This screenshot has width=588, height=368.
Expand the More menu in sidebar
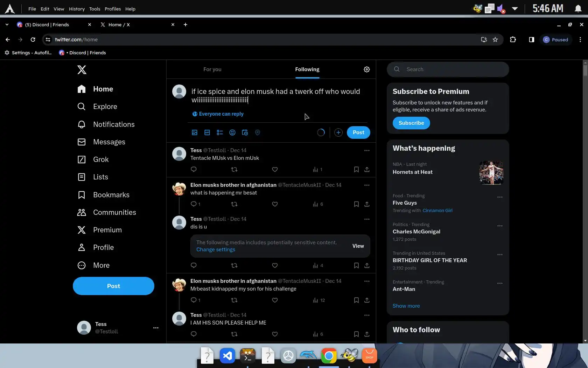click(x=93, y=265)
